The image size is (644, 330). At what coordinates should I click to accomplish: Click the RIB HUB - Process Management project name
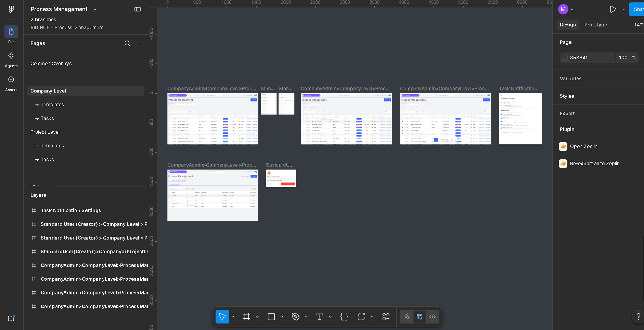67,27
